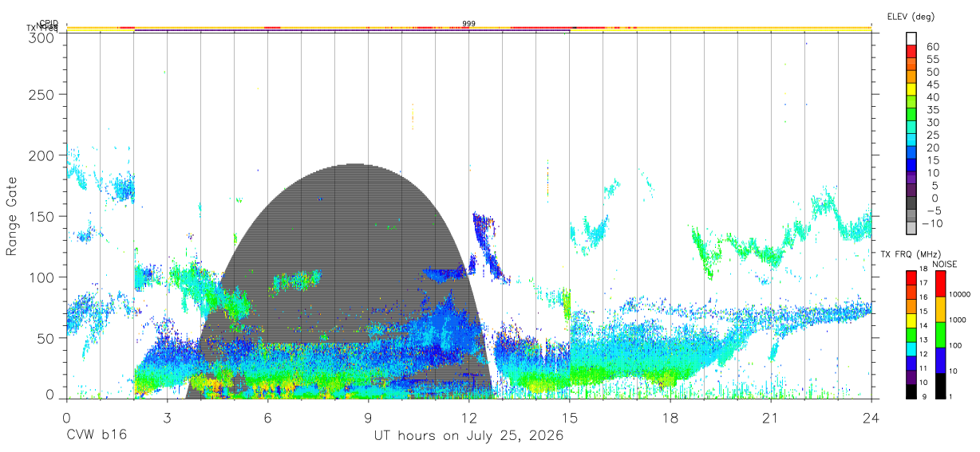
Task: Click the yellow noise strip atop the plot
Action: click(469, 28)
